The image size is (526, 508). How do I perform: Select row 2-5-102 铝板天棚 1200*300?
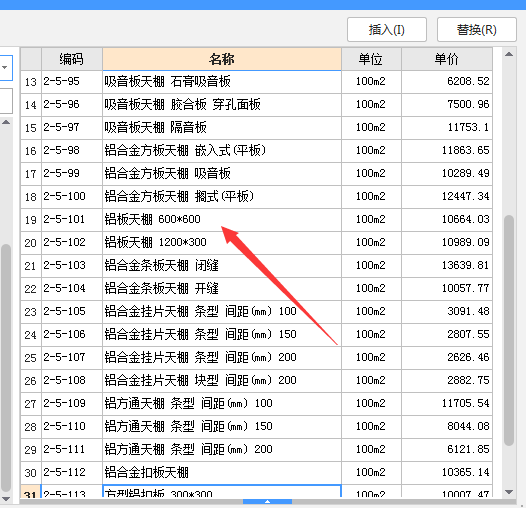[256, 243]
